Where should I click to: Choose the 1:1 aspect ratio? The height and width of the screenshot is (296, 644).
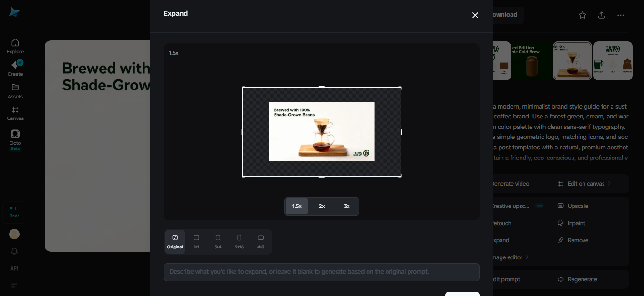point(196,242)
